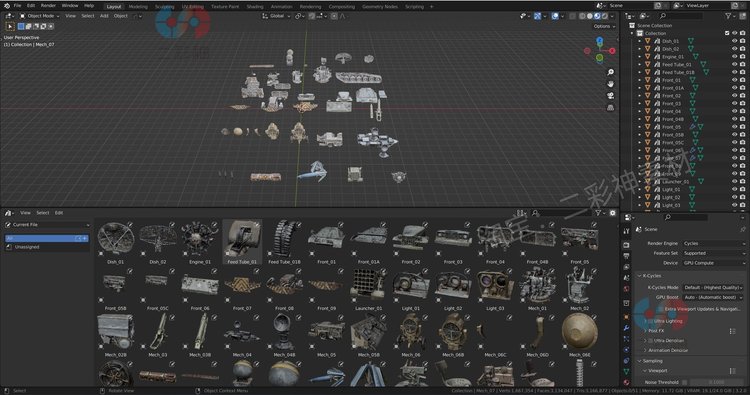Viewport: 750px width, 395px height.
Task: Open the View Layer properties tab
Action: (626, 267)
